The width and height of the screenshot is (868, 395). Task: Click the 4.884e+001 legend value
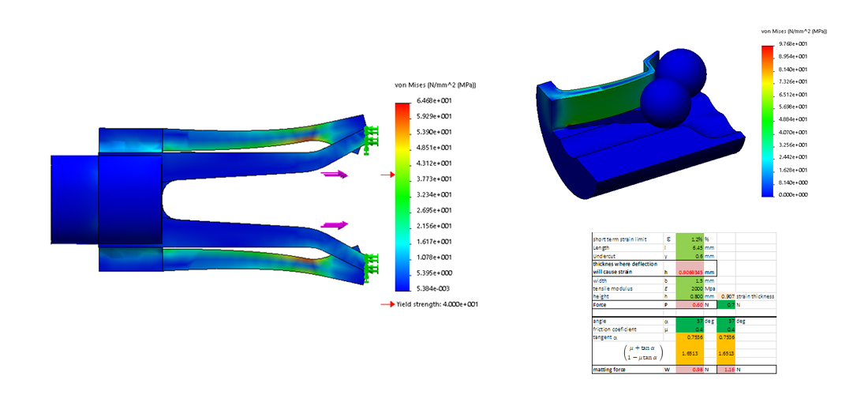[794, 119]
